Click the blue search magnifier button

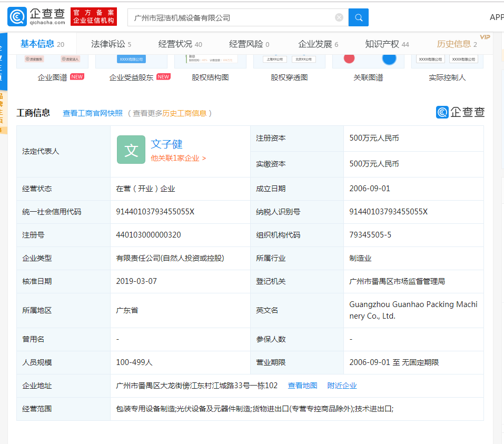pos(358,17)
